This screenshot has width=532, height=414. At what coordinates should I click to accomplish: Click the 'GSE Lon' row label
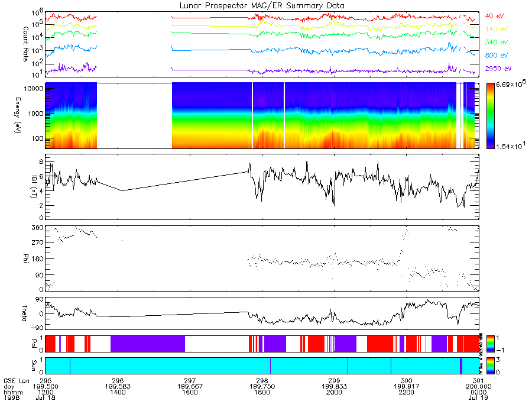coord(17,381)
